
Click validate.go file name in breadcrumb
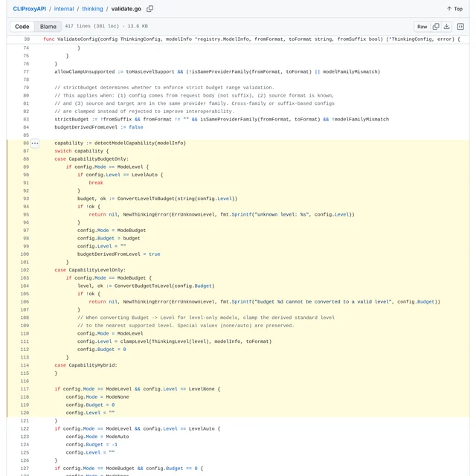[x=126, y=9]
